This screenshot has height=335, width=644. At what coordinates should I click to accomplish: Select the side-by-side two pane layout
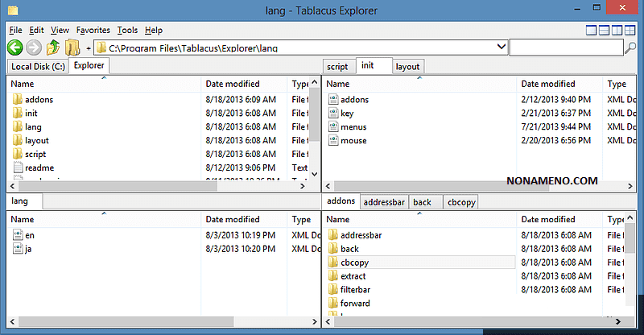617,31
